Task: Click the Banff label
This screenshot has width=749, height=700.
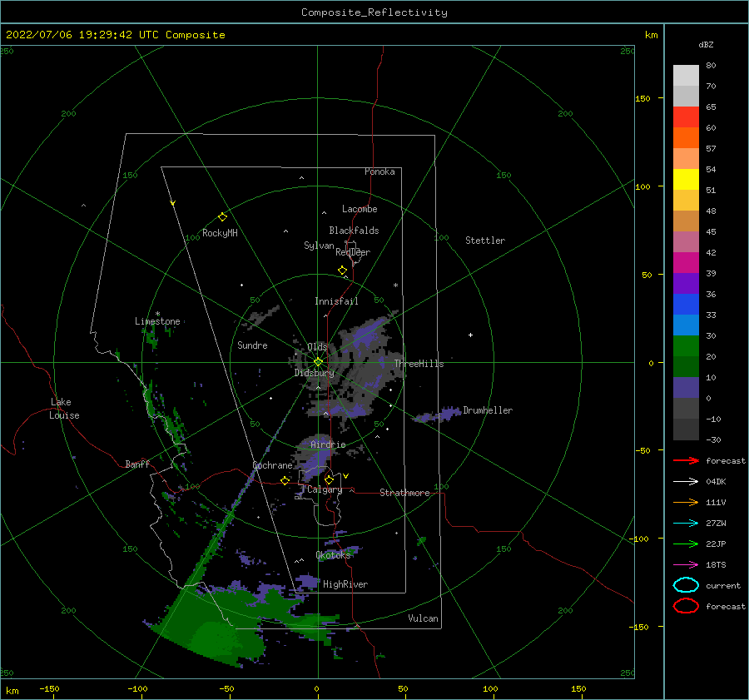Action: coord(137,464)
